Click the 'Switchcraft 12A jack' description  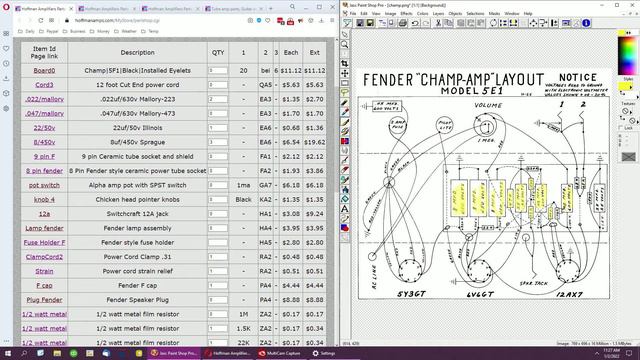click(138, 214)
